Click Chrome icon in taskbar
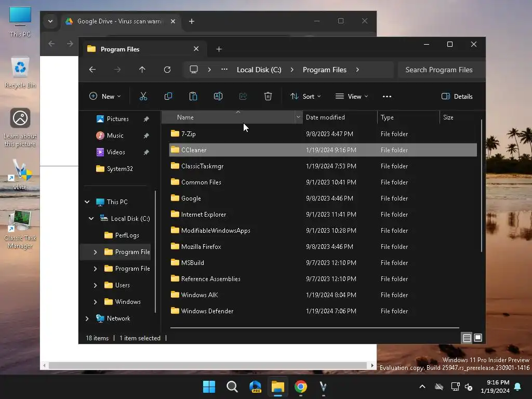The height and width of the screenshot is (399, 532). tap(301, 387)
